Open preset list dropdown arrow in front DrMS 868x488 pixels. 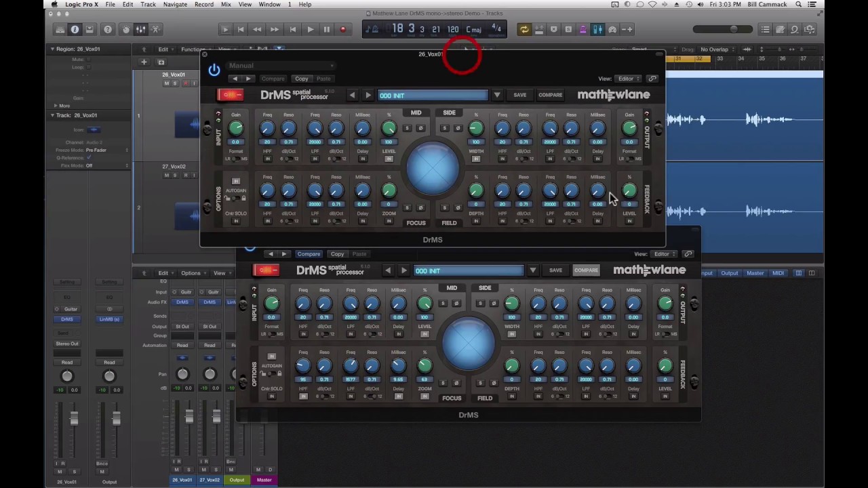(x=497, y=96)
